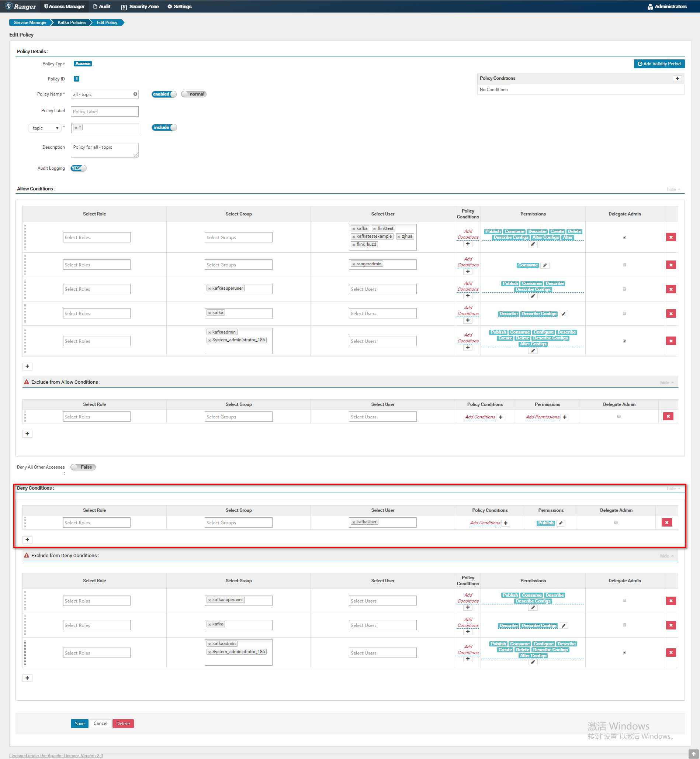The image size is (700, 759).
Task: Remove the asterisk topic resource tag
Action: point(76,128)
